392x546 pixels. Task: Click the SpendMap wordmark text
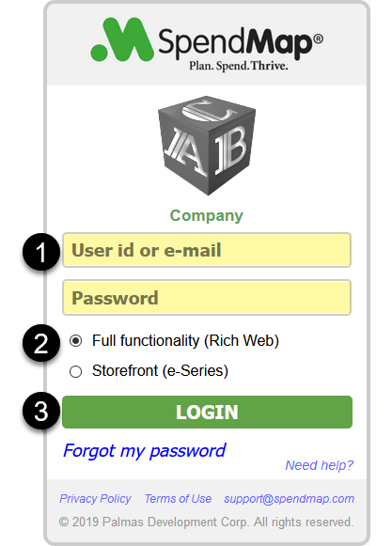(236, 41)
